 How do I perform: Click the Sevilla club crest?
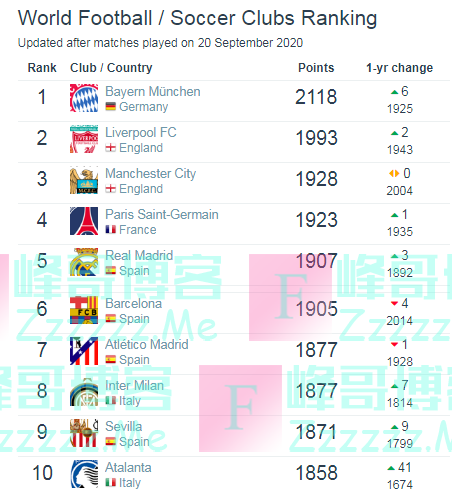point(84,433)
